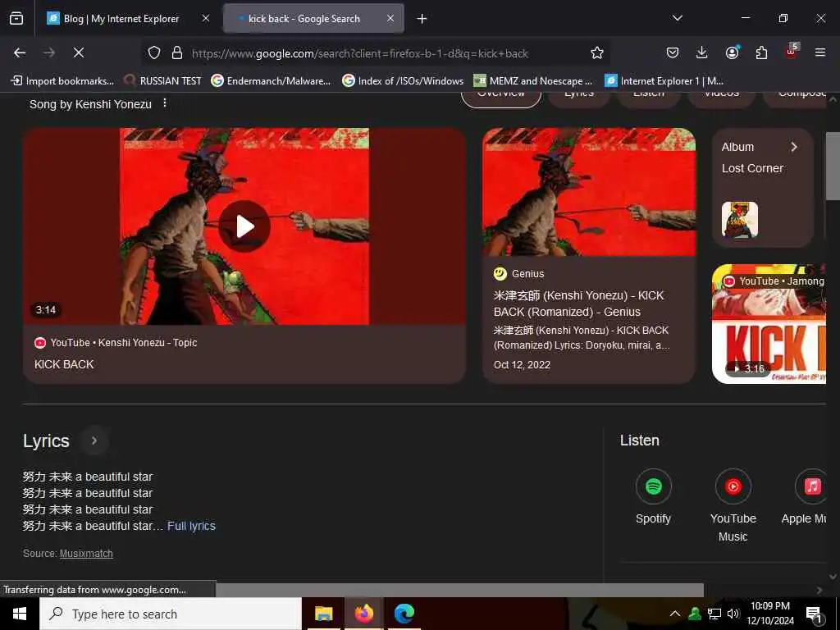Open the Import bookmarks bookmark
This screenshot has width=840, height=630.
[x=62, y=81]
